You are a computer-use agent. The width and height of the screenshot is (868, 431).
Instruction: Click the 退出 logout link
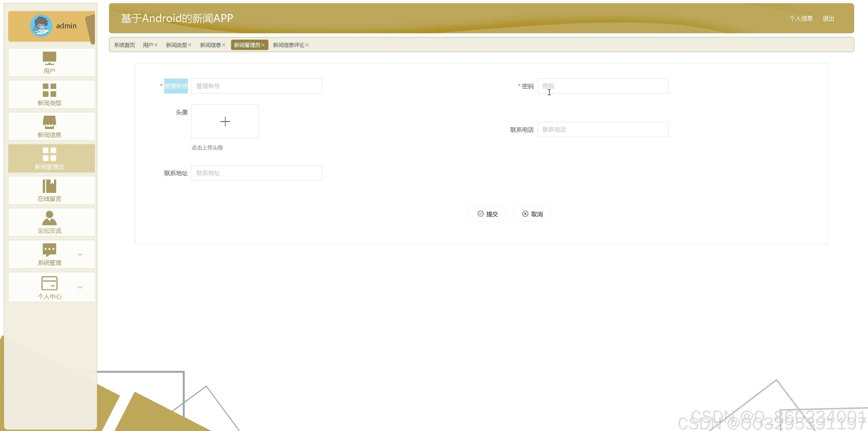[828, 19]
